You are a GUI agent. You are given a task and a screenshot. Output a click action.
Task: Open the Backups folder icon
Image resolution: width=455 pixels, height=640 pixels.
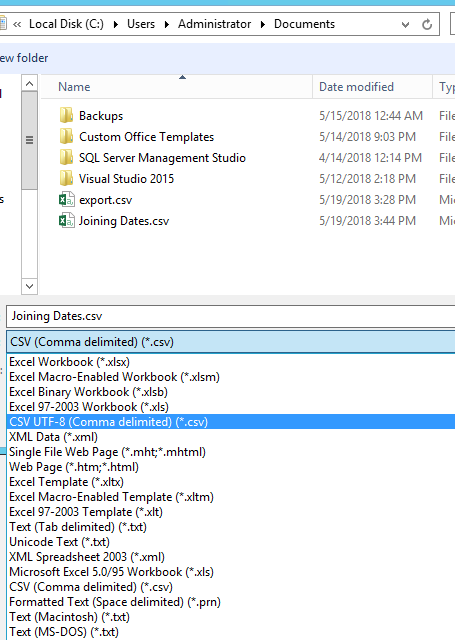tap(67, 116)
